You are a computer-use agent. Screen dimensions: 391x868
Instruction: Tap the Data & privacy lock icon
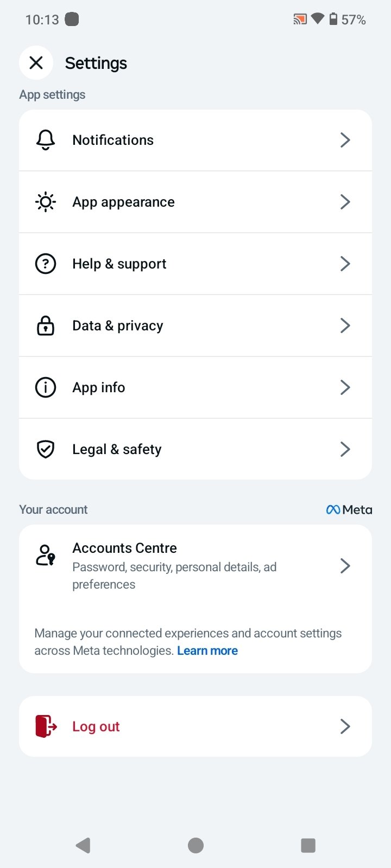click(46, 325)
